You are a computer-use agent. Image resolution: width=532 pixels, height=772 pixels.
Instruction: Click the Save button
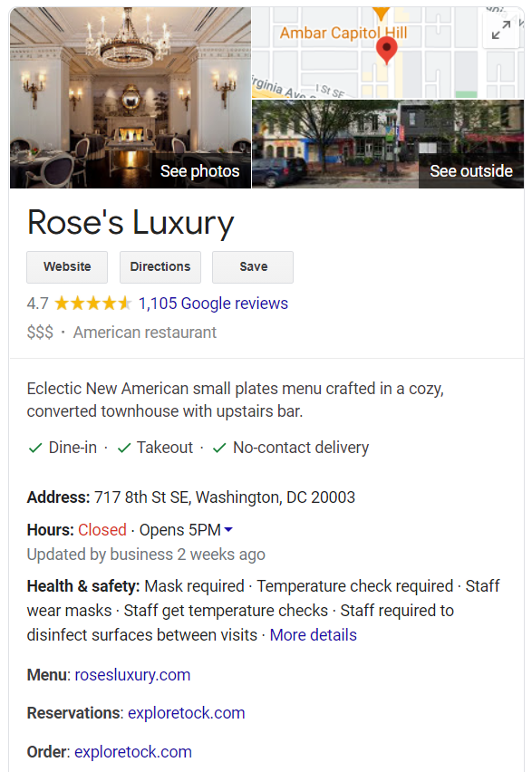point(252,266)
